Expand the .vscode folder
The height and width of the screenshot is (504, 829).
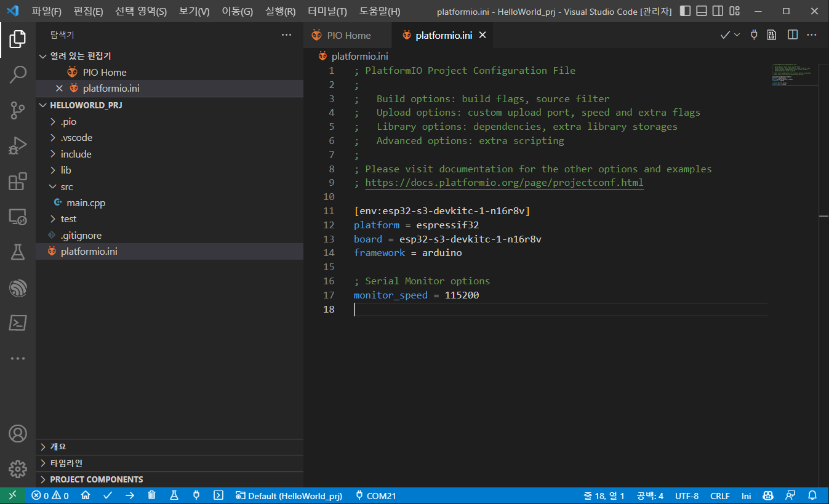(54, 138)
